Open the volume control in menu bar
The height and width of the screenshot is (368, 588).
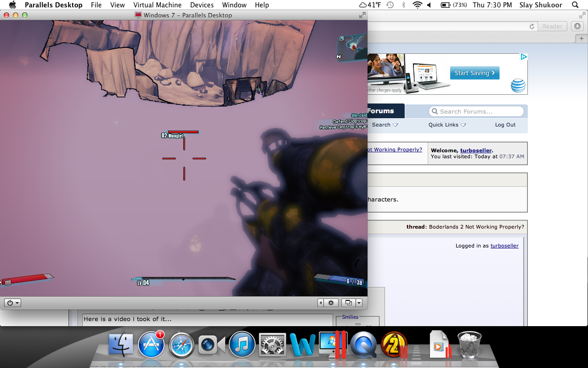(x=429, y=5)
